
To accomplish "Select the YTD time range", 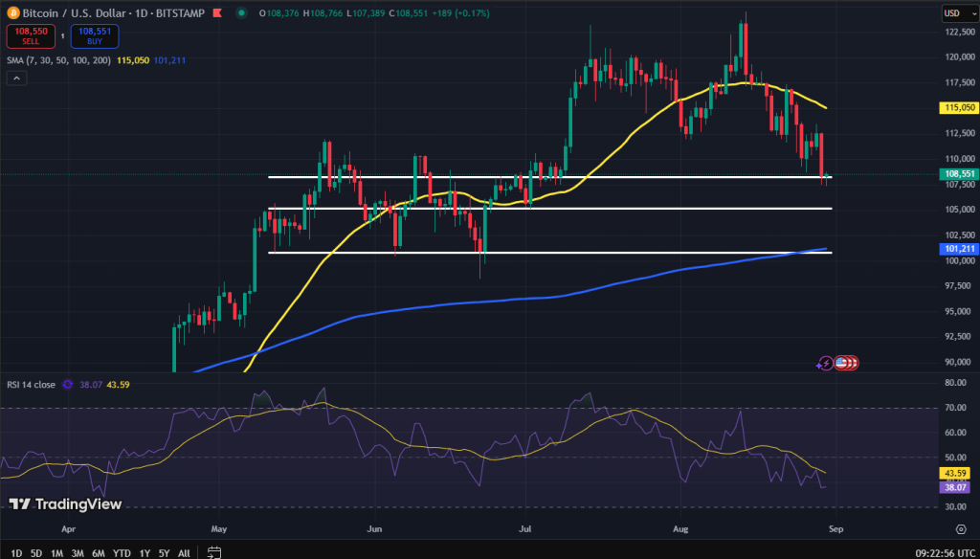I will pyautogui.click(x=122, y=552).
